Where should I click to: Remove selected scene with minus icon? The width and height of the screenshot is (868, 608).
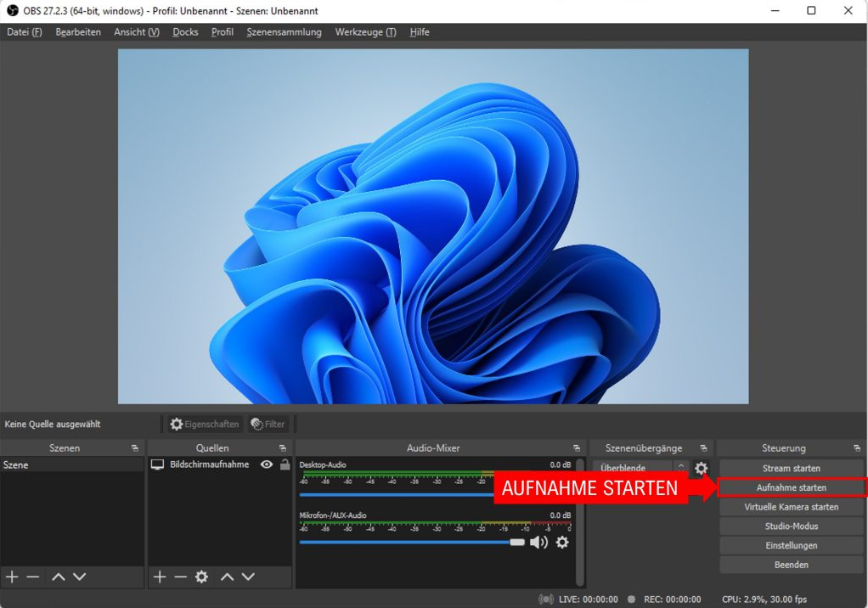[33, 577]
